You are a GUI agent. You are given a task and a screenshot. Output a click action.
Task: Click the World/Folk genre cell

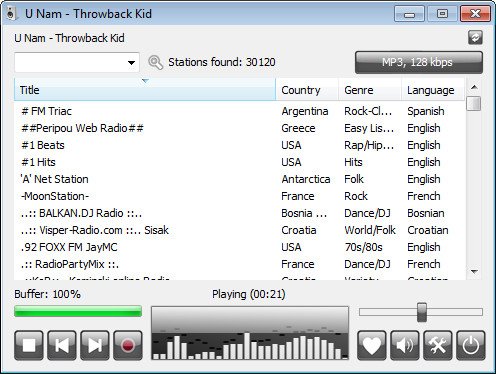coord(370,230)
